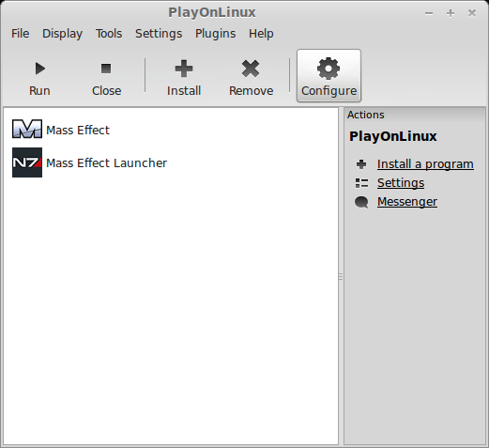Screen dimensions: 489x448
Task: Open the Tools menu
Action: (x=109, y=34)
